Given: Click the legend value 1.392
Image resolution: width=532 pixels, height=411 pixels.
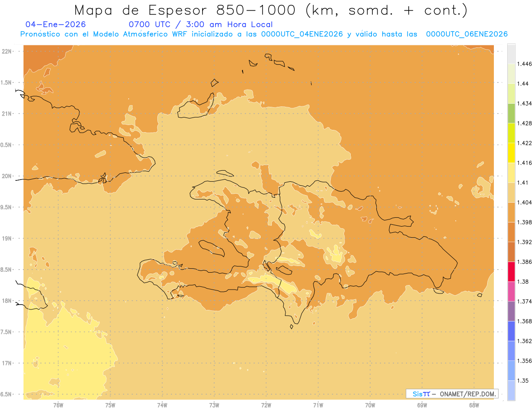Looking at the screenshot, I should click(525, 242).
